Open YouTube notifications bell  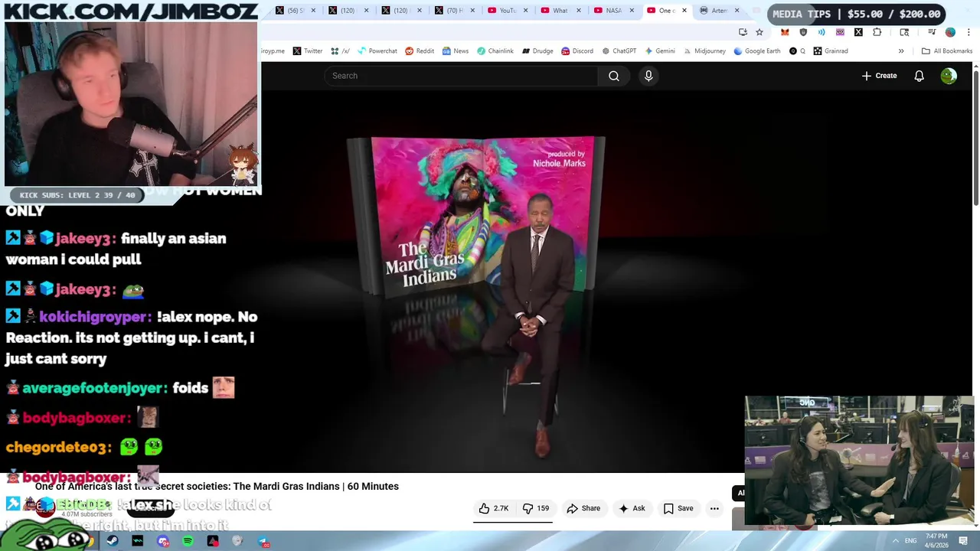tap(919, 76)
